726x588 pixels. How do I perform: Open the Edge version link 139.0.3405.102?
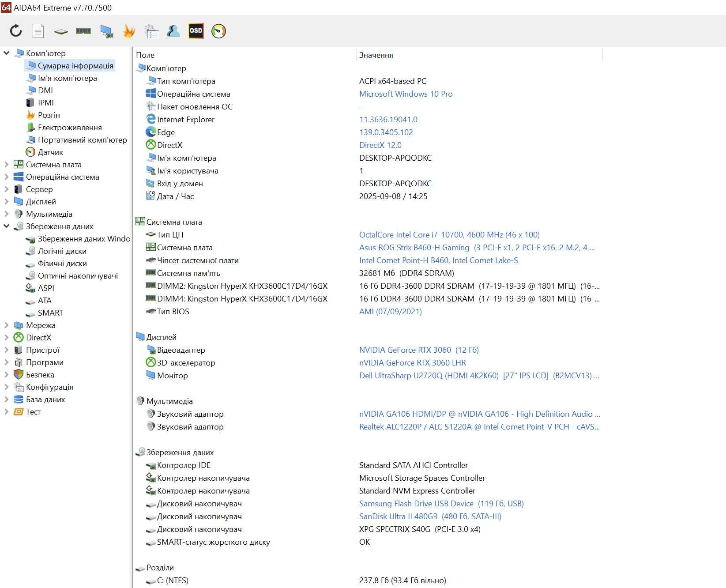pyautogui.click(x=386, y=132)
